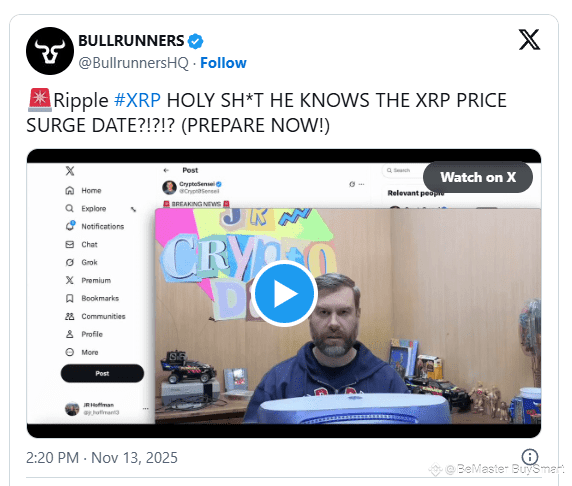Click the X logo in the tweet corner
Screen dimensions: 572x486
529,40
